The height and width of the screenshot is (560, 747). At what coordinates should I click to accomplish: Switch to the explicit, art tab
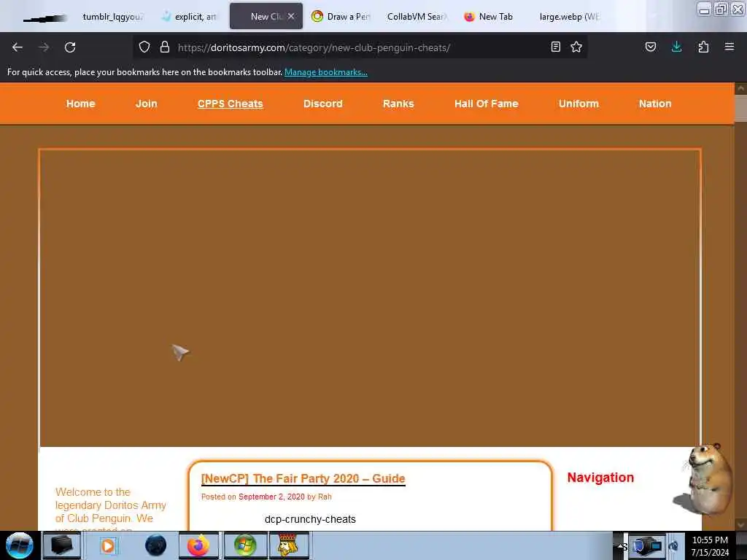point(190,17)
